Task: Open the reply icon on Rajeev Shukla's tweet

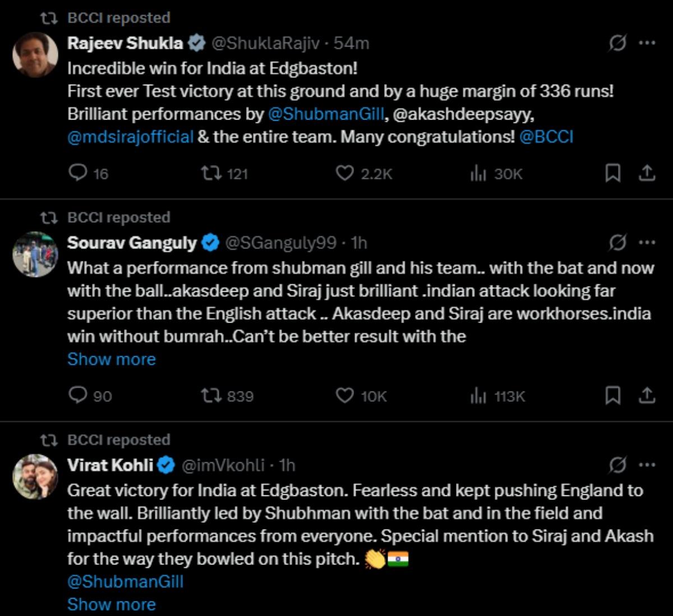Action: pyautogui.click(x=79, y=174)
